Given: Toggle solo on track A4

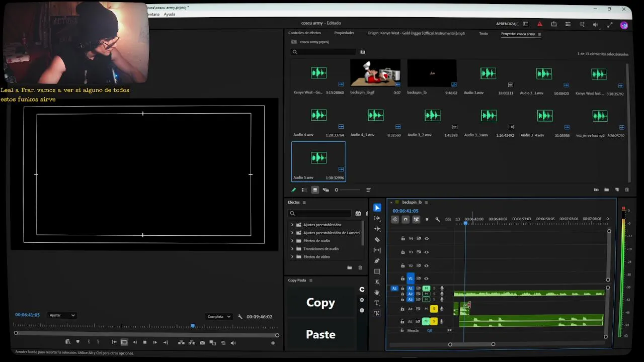Looking at the screenshot, I should click(434, 309).
